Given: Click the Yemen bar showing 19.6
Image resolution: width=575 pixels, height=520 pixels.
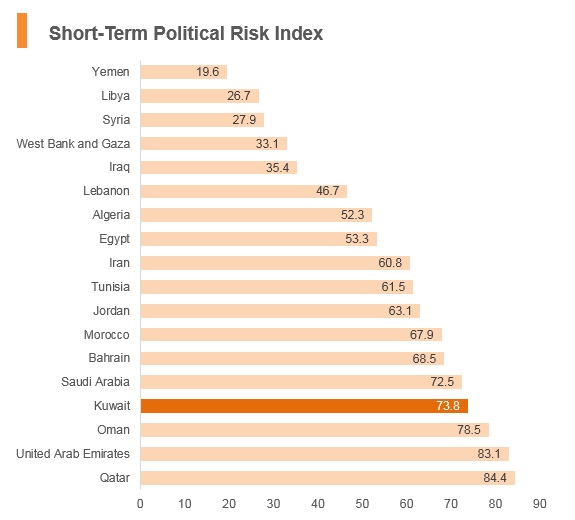Looking at the screenshot, I should pos(184,72).
